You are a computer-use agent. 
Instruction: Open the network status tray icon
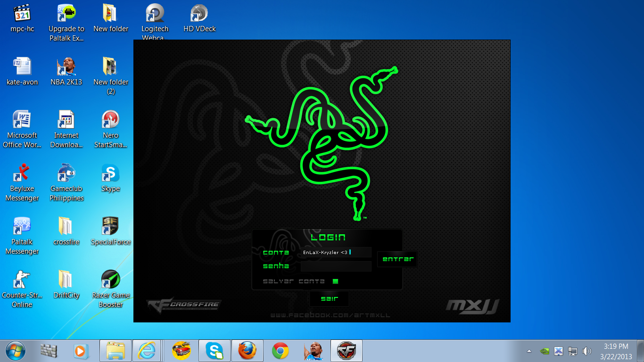pyautogui.click(x=573, y=351)
